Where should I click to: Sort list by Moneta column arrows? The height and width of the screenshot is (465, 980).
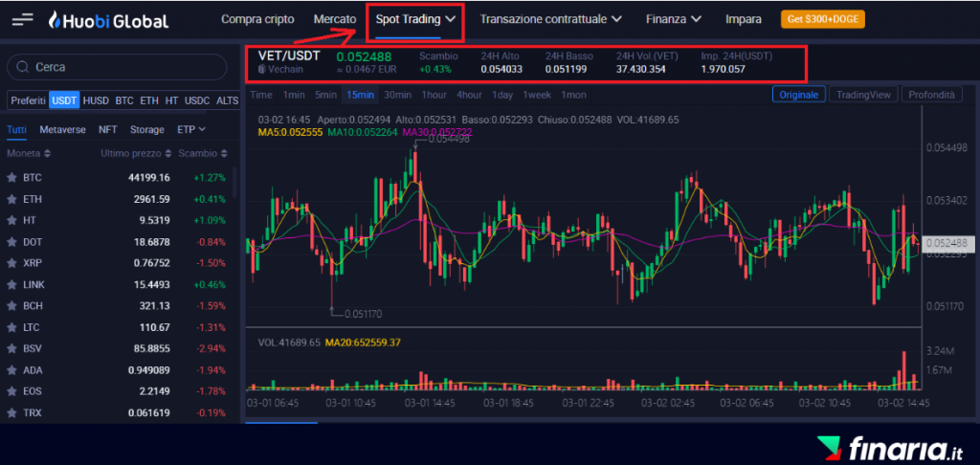coord(48,153)
